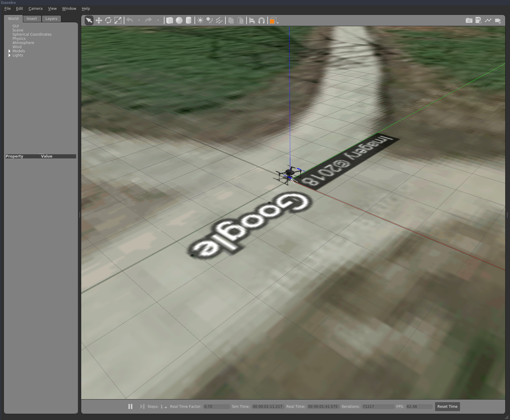Open the File menu
The image size is (510, 420).
click(x=7, y=9)
